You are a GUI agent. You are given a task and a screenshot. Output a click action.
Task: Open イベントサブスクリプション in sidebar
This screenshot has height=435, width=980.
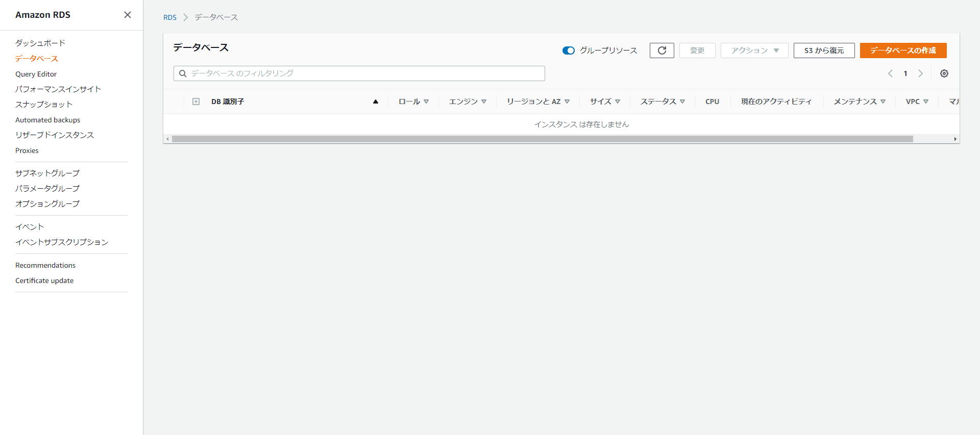tap(62, 242)
